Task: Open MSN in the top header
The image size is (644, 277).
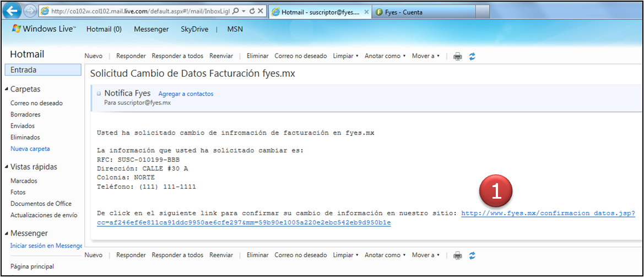Action: pos(235,29)
